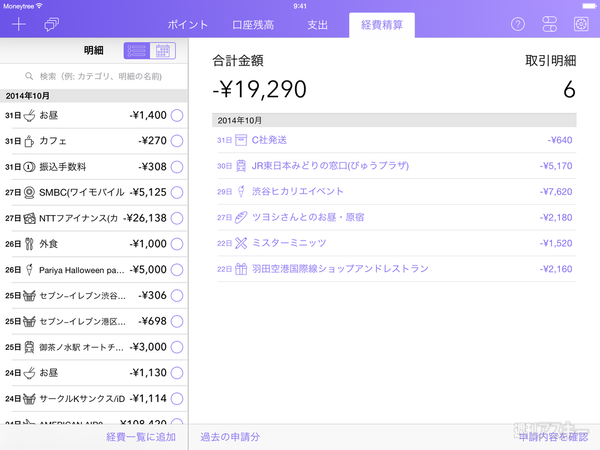Click gift icon beside 羽田空港国際線

click(x=241, y=269)
